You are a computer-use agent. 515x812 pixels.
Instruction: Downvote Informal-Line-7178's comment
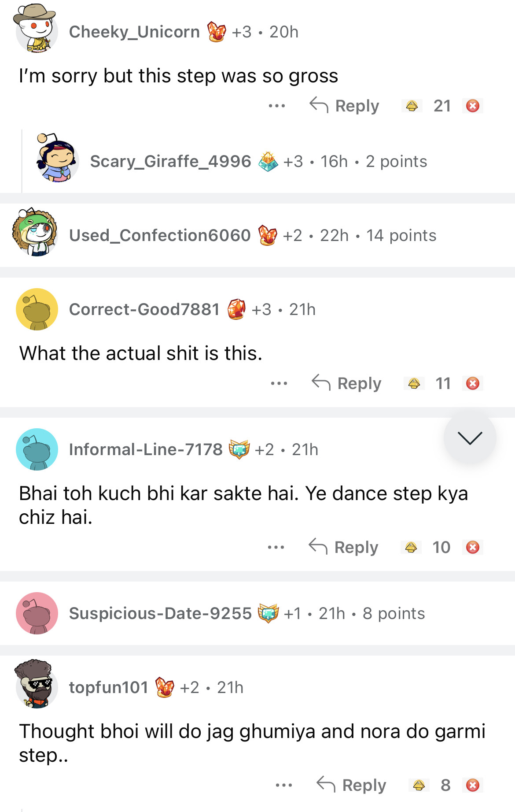(473, 547)
